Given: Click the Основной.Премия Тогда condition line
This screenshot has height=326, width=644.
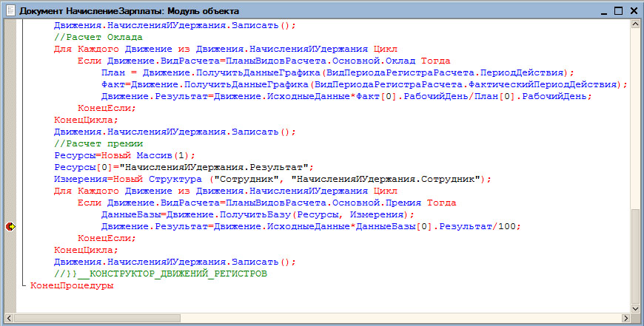Looking at the screenshot, I should click(267, 203).
